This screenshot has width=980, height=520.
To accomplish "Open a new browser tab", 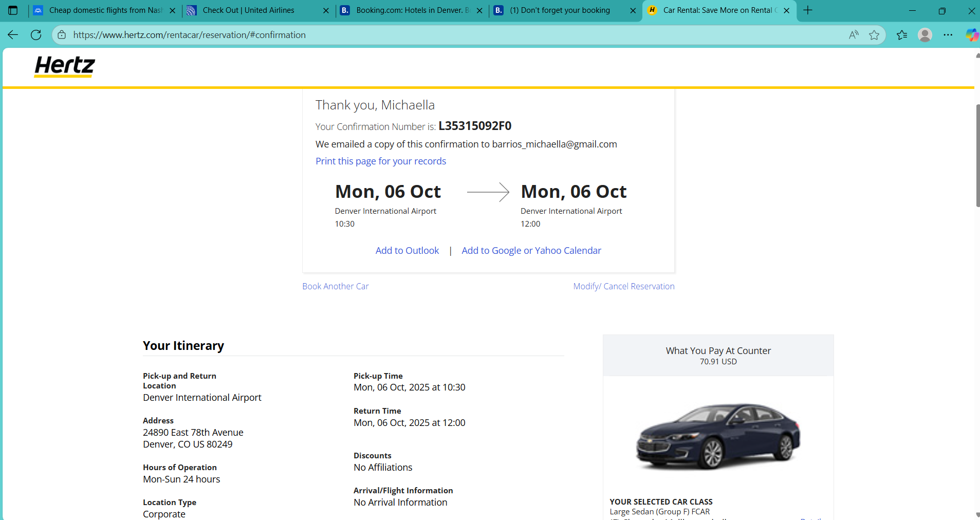I will click(x=808, y=10).
